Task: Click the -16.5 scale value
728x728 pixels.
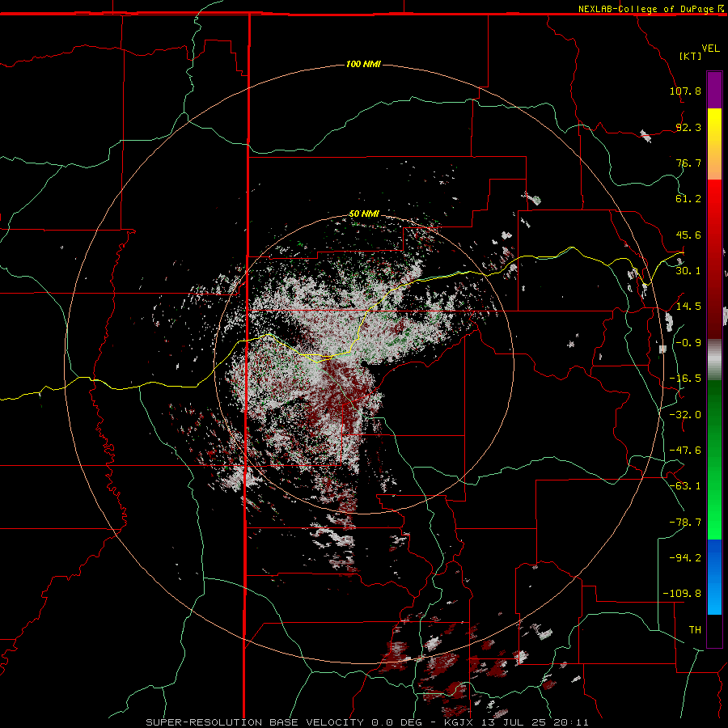Action: coord(685,379)
